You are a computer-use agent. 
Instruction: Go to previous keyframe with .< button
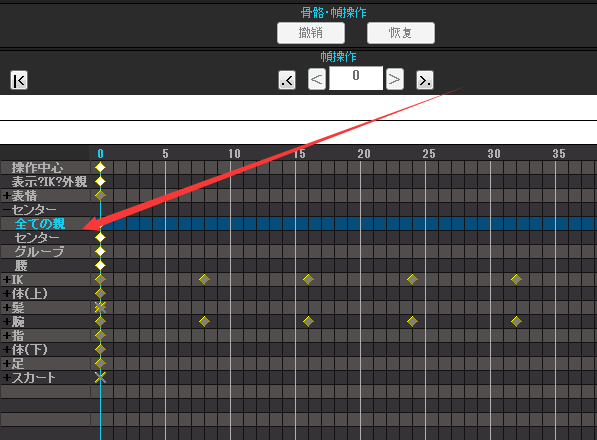click(287, 80)
